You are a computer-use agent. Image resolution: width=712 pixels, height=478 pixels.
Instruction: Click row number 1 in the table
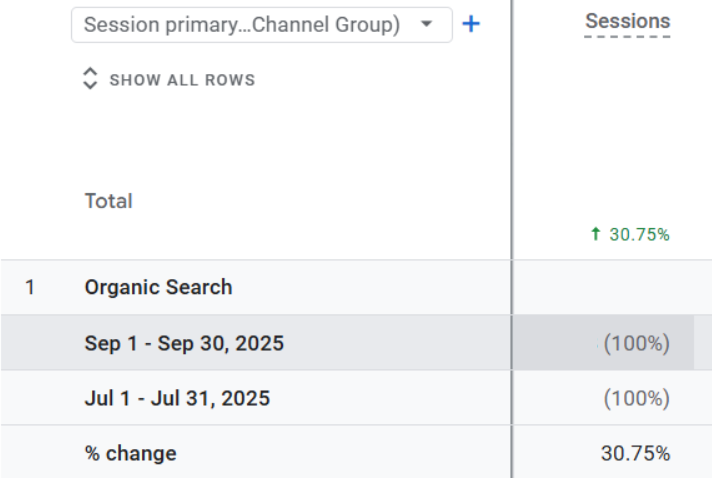tap(30, 288)
